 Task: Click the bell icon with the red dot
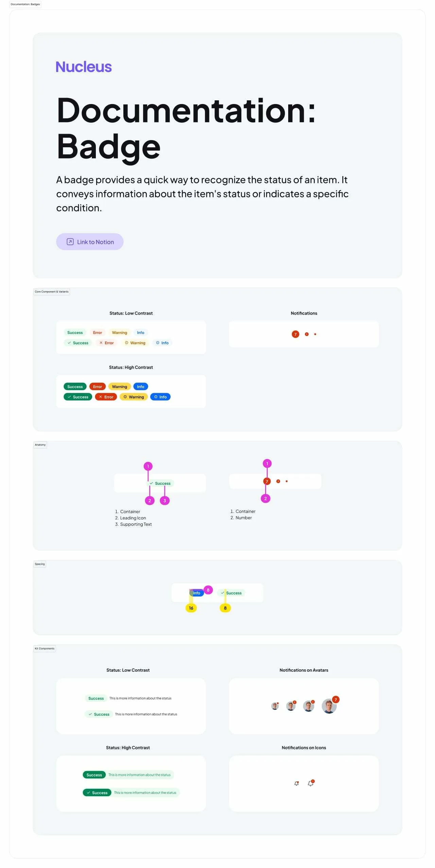(x=296, y=783)
